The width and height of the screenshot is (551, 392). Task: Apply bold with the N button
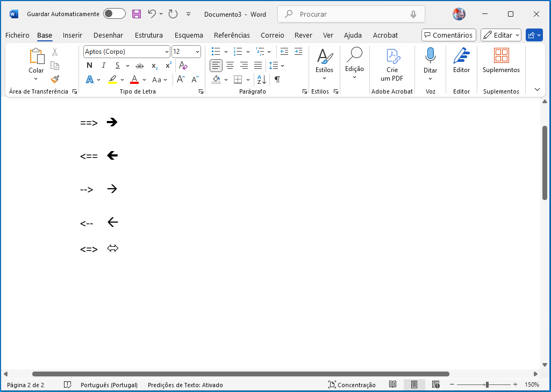pyautogui.click(x=89, y=66)
